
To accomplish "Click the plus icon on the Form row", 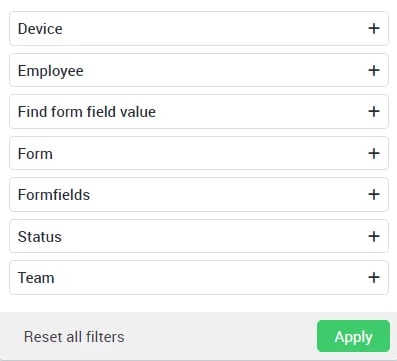I will point(374,153).
